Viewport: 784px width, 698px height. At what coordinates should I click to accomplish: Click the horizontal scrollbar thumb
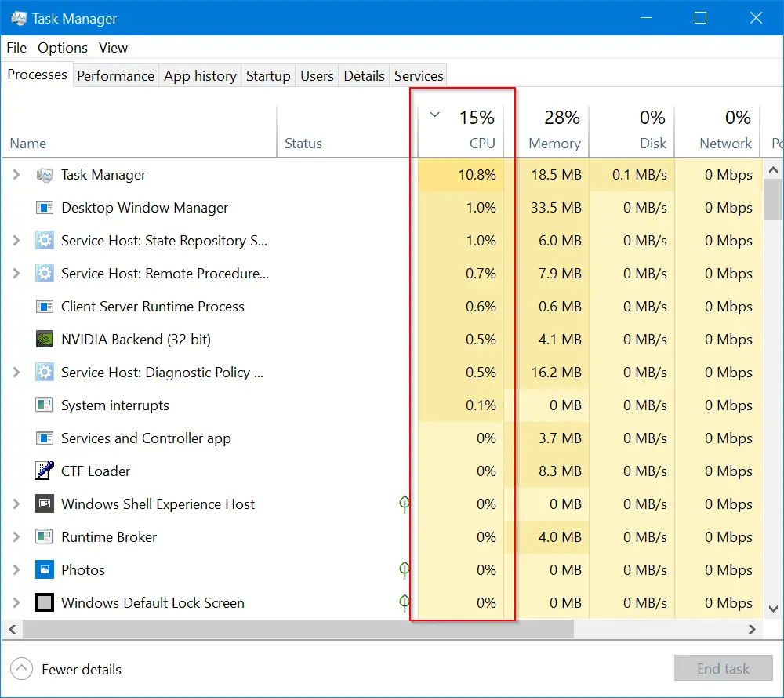coord(298,630)
